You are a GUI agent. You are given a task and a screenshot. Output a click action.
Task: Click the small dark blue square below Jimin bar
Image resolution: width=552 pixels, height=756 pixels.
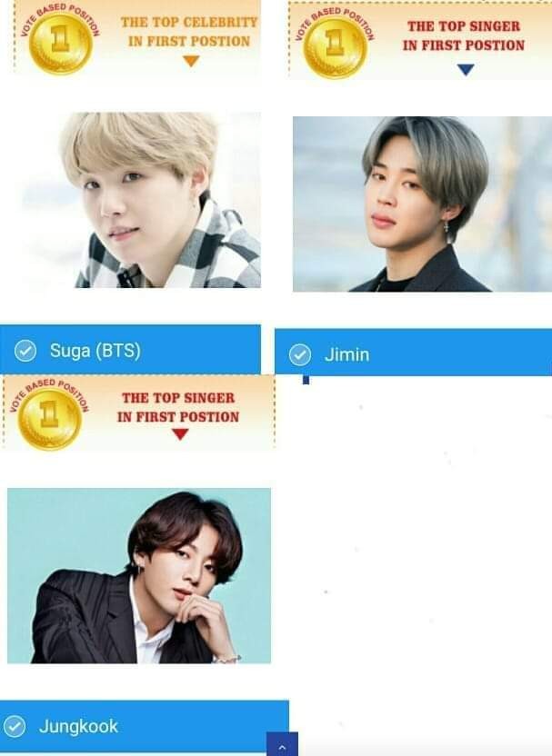(306, 381)
